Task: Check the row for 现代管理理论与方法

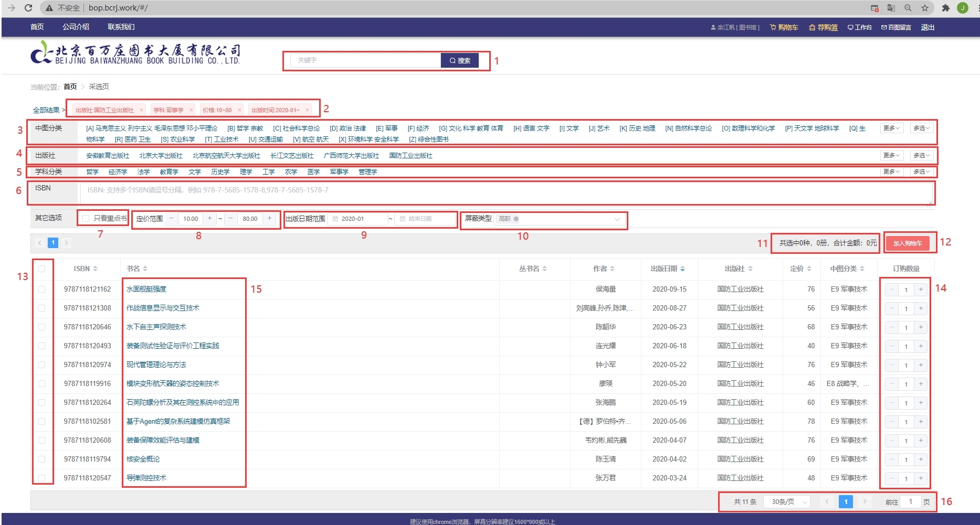Action: tap(42, 365)
